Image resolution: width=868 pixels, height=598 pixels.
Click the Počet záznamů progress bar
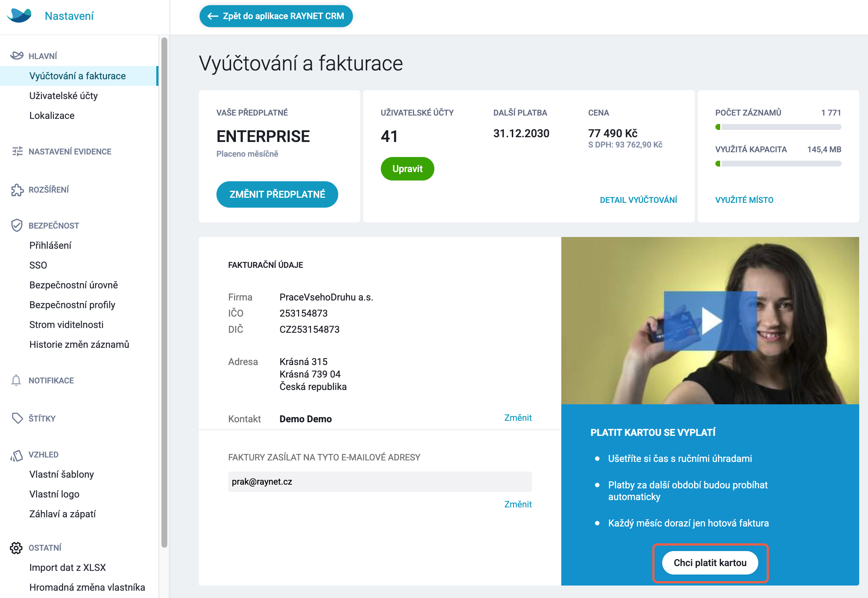(778, 127)
